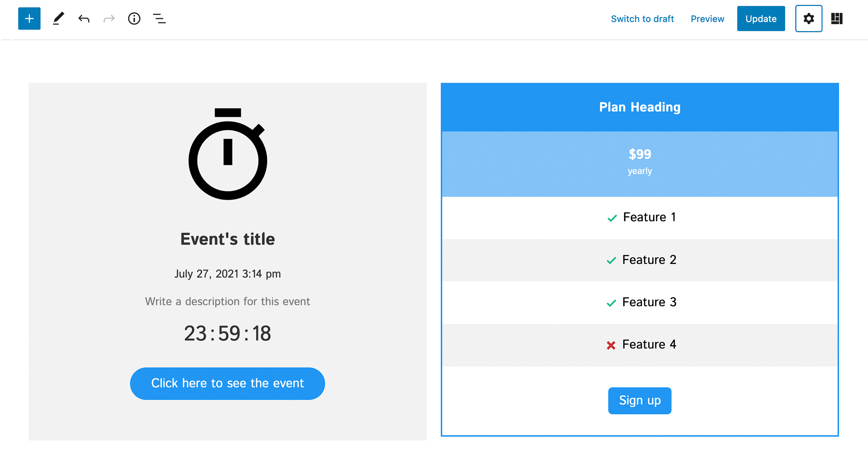This screenshot has height=473, width=868.
Task: Switch the post to draft
Action: (x=642, y=19)
